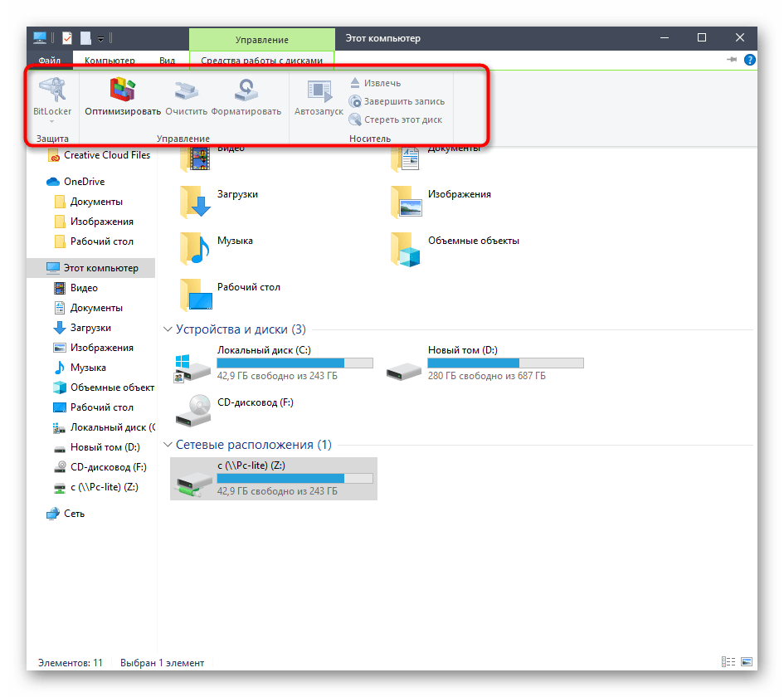Click the Properties checkmark icon in title bar

pos(67,38)
